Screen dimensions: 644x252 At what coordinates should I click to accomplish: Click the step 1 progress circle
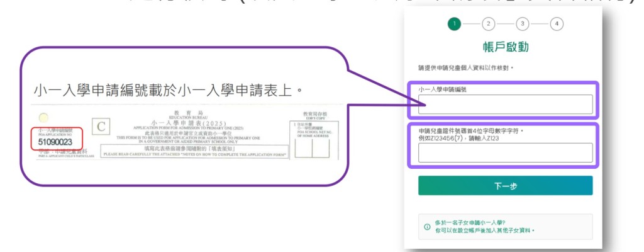click(454, 24)
